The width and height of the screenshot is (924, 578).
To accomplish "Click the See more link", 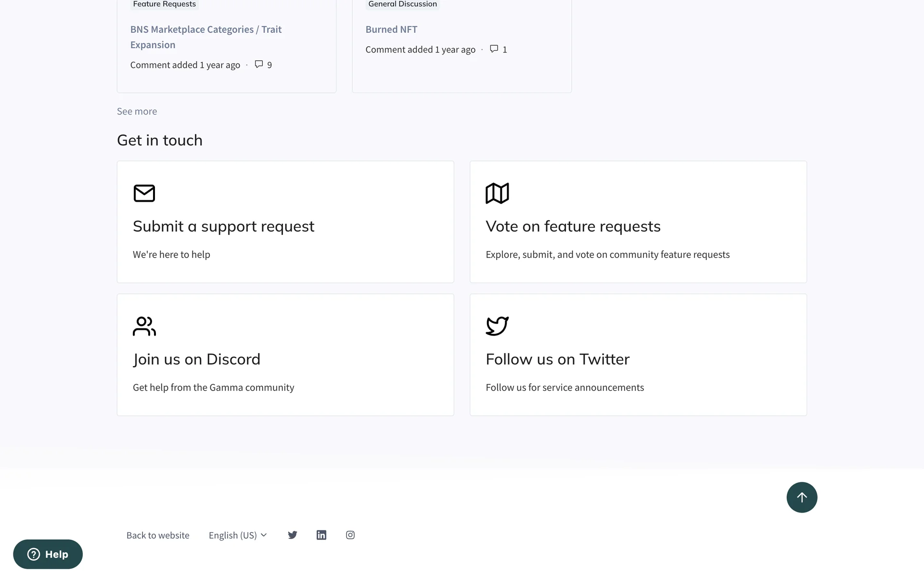I will [137, 111].
